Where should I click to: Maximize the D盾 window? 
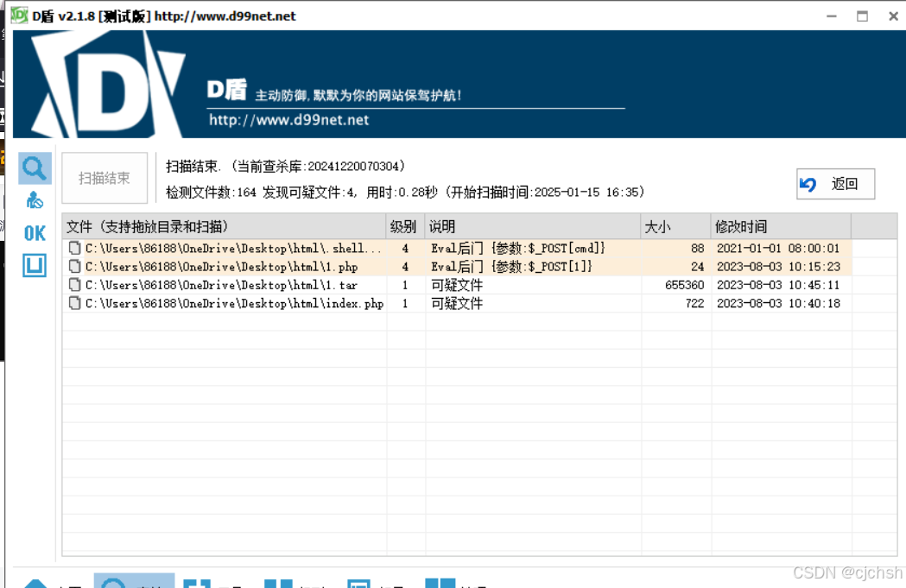862,16
